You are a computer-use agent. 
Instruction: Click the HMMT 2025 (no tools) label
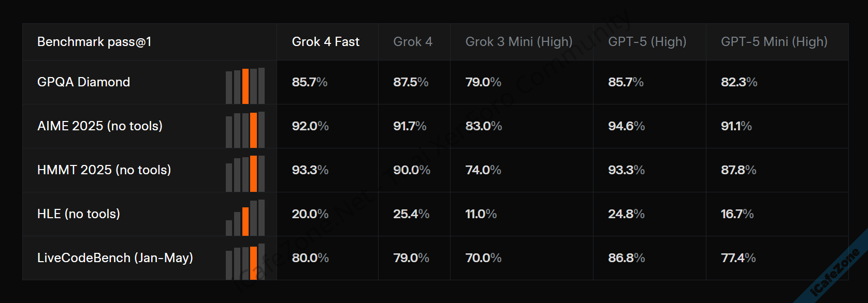point(104,170)
